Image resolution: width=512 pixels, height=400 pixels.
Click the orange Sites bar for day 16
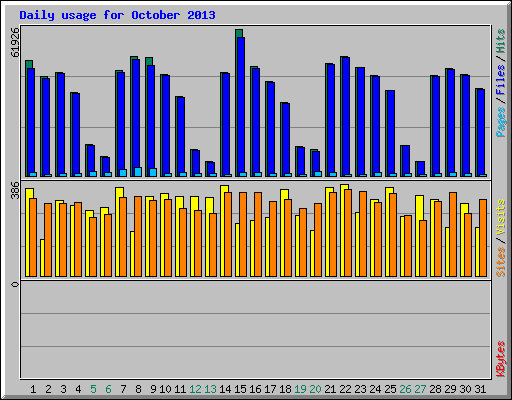pos(258,234)
